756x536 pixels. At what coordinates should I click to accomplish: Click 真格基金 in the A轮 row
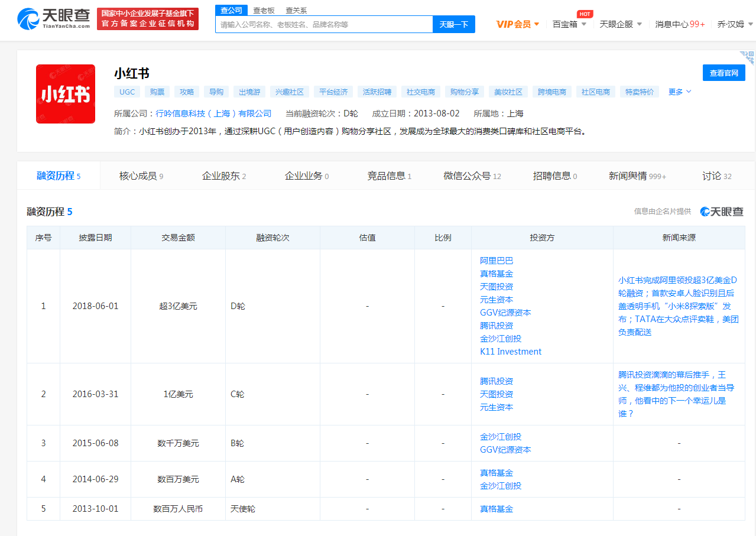[x=497, y=473]
